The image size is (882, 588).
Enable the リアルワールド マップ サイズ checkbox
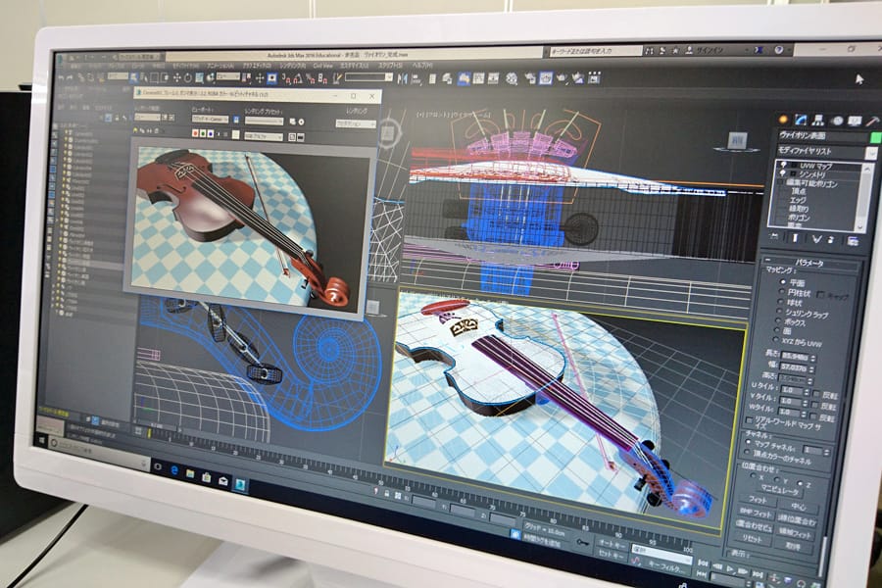pos(750,420)
